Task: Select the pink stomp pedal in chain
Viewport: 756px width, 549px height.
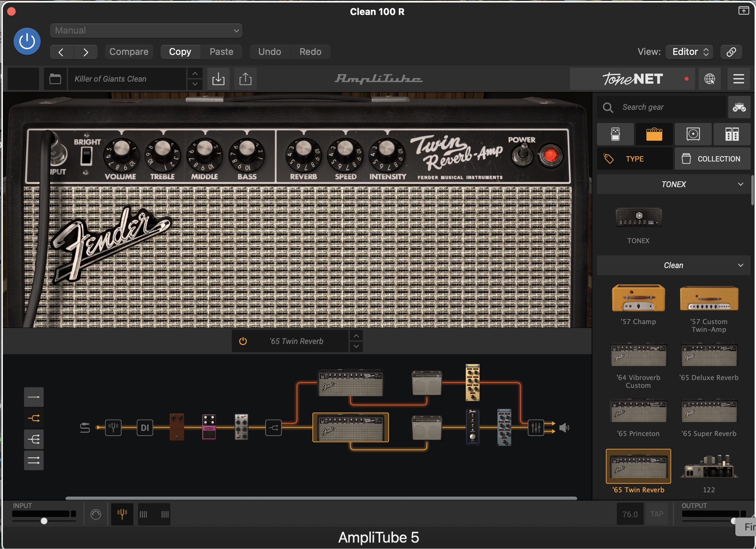Action: 209,427
